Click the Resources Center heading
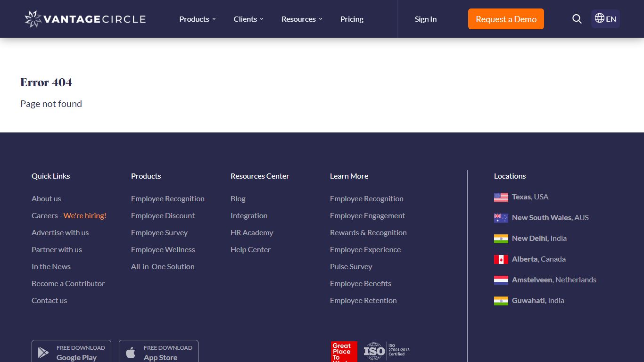The image size is (644, 362). pyautogui.click(x=260, y=176)
